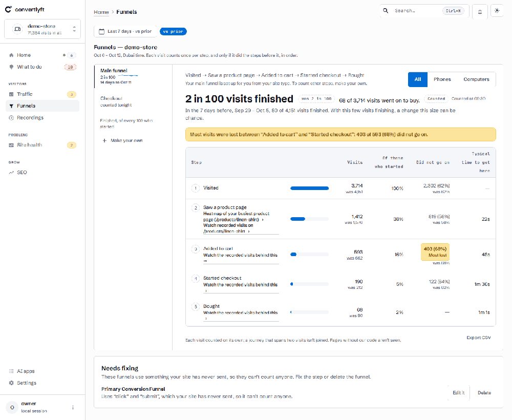
Task: Click Home breadcrumb link
Action: pyautogui.click(x=101, y=12)
